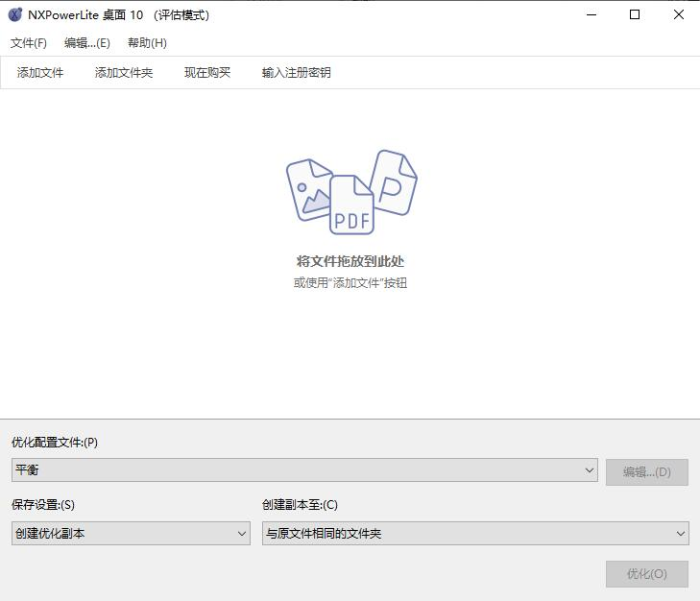Open the 编辑...(E) menu
This screenshot has height=601, width=700.
coord(86,43)
